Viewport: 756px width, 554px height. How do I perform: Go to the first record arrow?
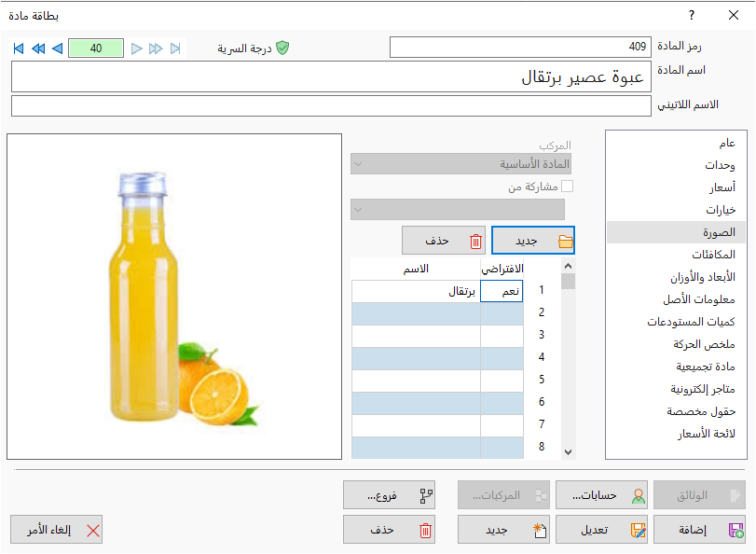[19, 48]
